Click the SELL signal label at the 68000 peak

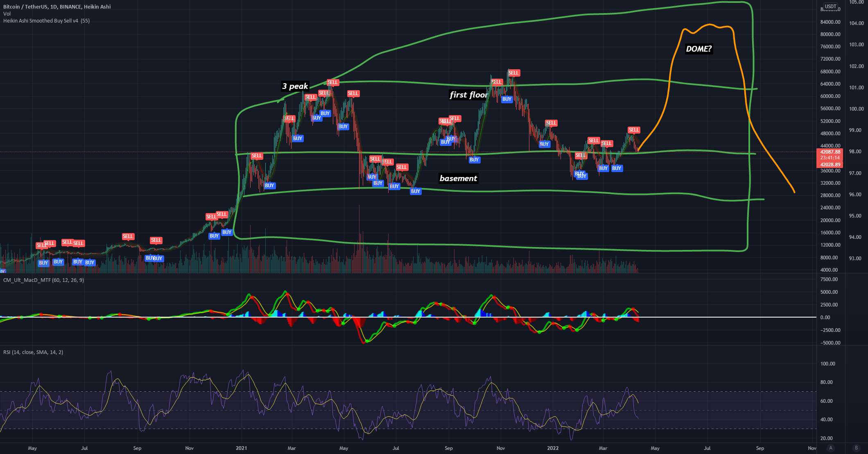tap(513, 73)
